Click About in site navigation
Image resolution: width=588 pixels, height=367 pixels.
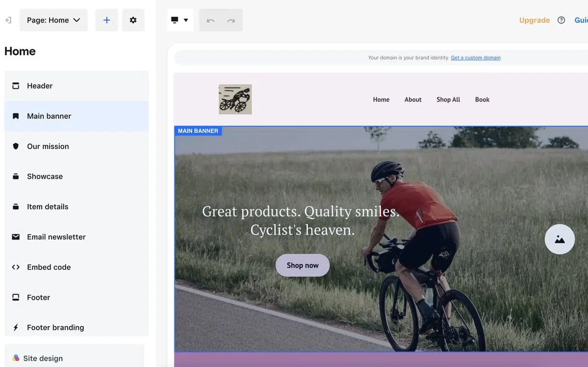pos(413,100)
